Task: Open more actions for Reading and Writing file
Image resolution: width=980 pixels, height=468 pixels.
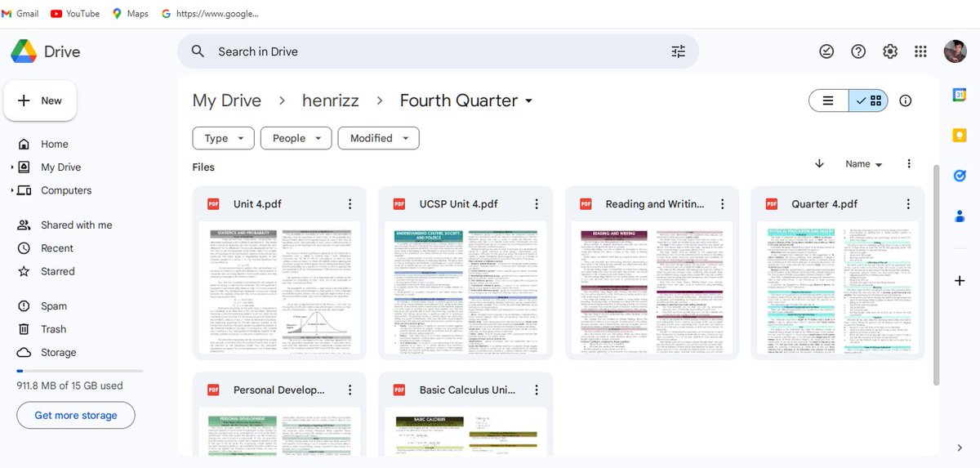Action: (723, 204)
